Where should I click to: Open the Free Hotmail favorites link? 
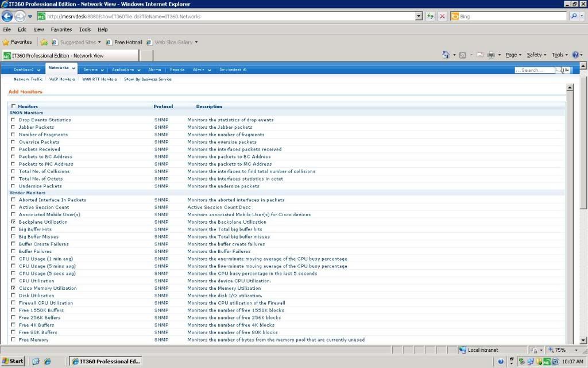124,43
